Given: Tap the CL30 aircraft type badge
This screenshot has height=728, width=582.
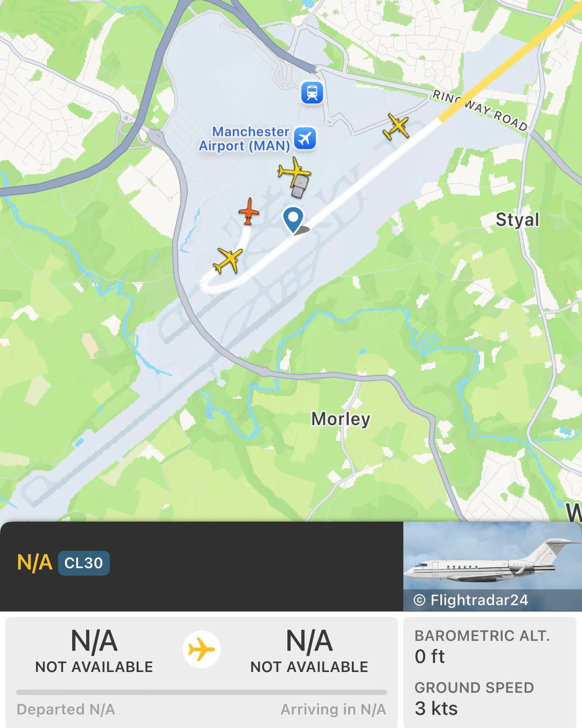Looking at the screenshot, I should [x=84, y=563].
